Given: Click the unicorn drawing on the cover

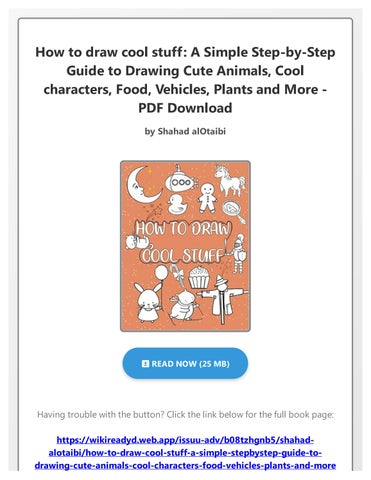Looking at the screenshot, I should coord(230,180).
